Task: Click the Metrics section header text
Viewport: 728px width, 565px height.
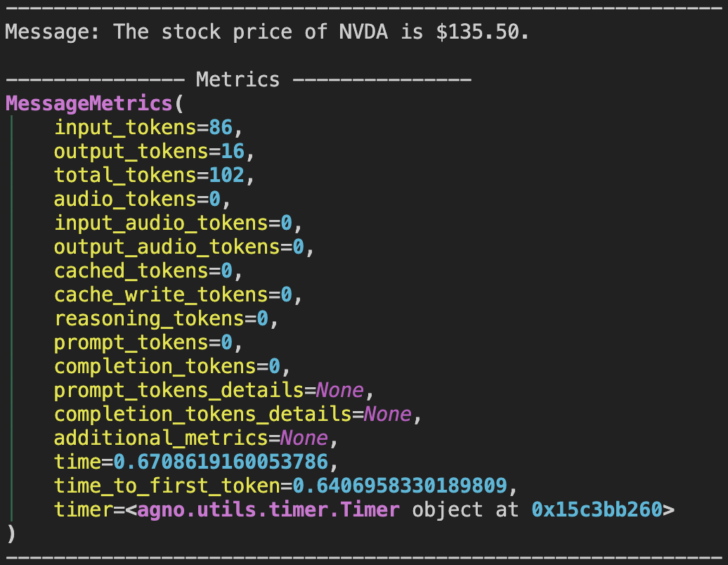Action: [238, 79]
